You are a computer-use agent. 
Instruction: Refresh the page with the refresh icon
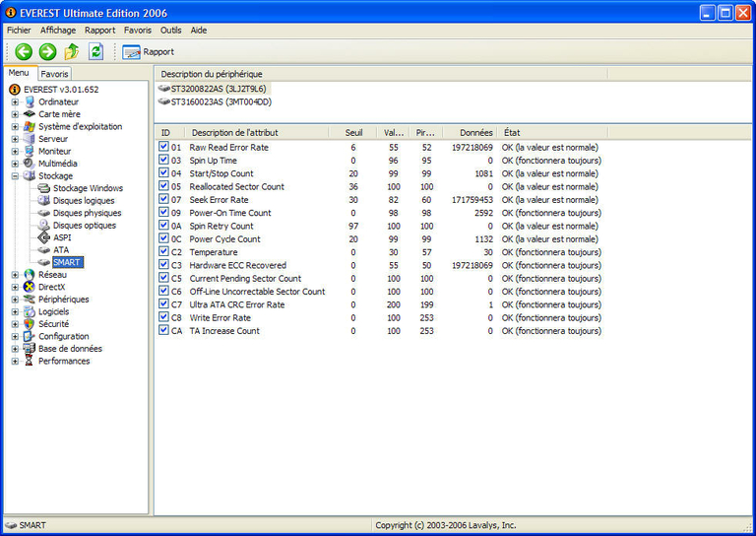click(95, 51)
